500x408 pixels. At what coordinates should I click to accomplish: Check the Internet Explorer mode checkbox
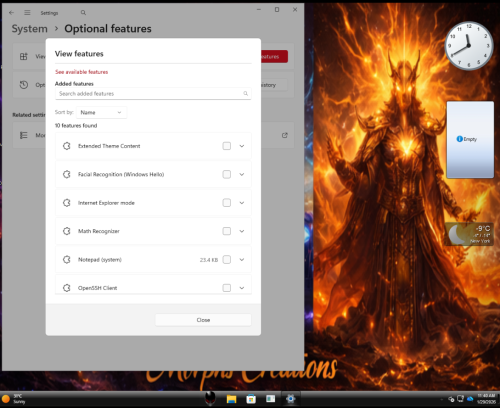tap(227, 203)
